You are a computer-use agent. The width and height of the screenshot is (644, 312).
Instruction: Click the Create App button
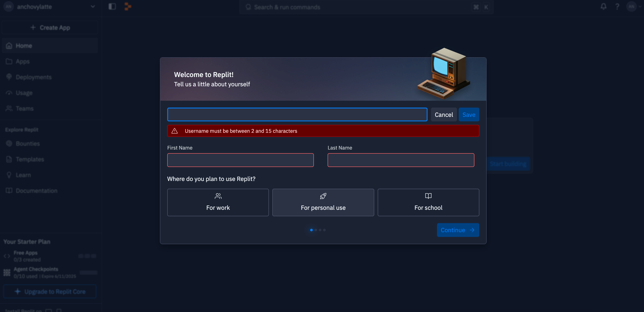pyautogui.click(x=50, y=28)
